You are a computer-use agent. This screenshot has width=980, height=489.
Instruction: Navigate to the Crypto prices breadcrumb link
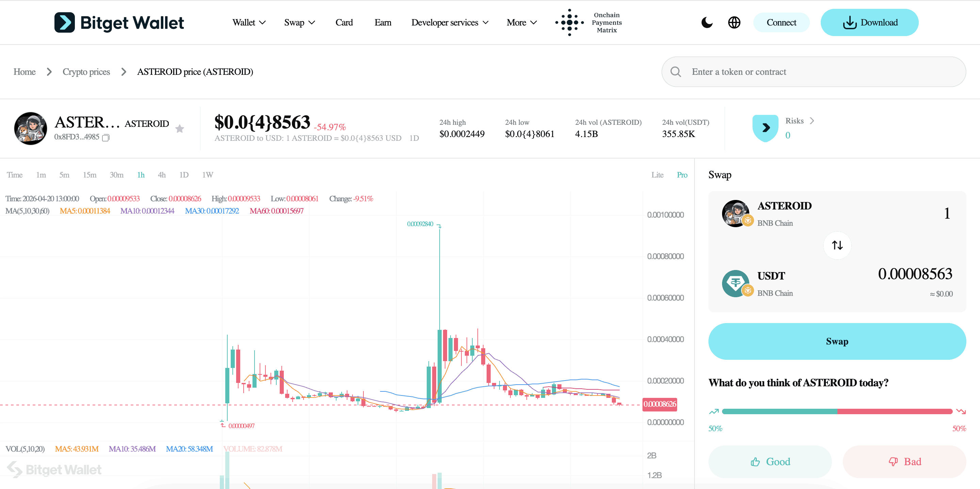(86, 71)
